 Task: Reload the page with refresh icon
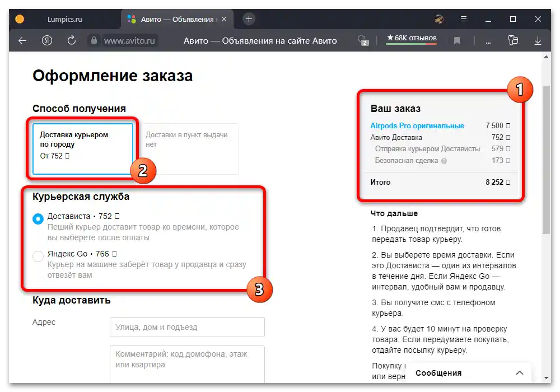click(x=72, y=40)
